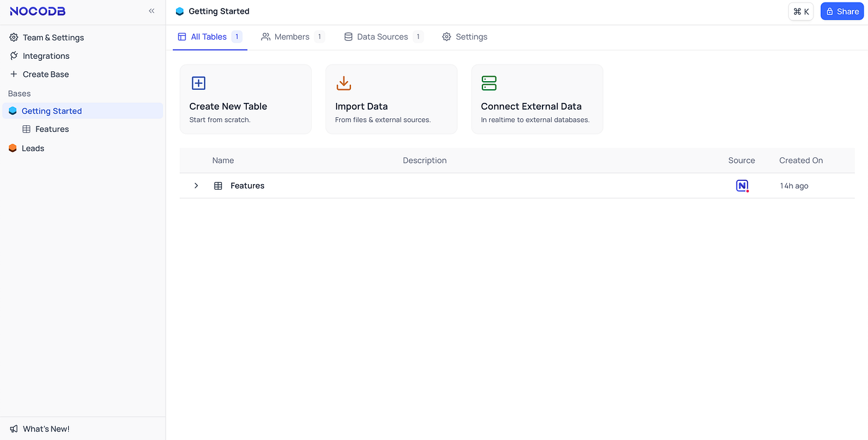Click the gear icon beside Team & Settings
This screenshot has height=440, width=868.
tap(14, 37)
